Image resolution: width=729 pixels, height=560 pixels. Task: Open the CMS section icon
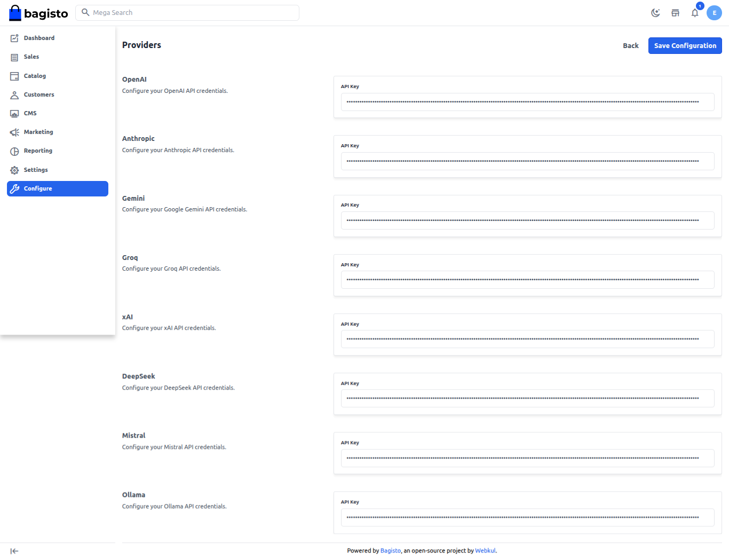tap(14, 114)
